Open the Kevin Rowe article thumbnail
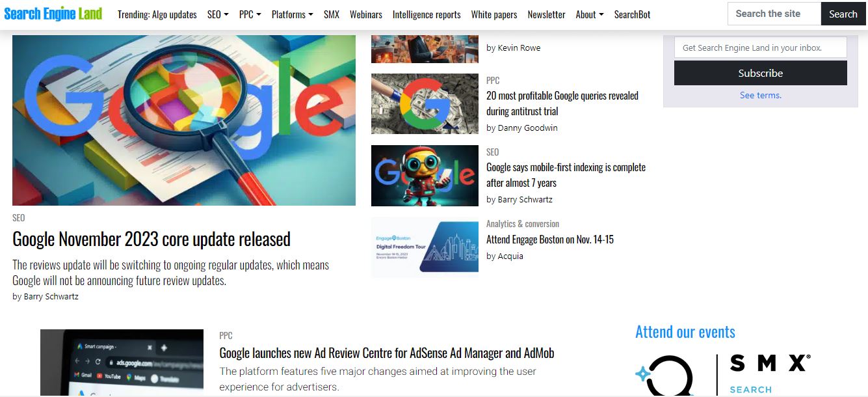The height and width of the screenshot is (397, 868). [425, 49]
